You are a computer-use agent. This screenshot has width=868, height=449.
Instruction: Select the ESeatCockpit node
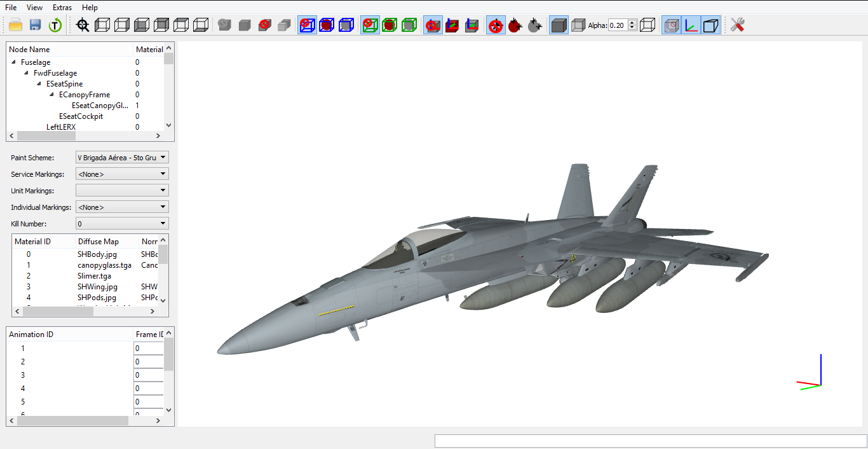click(x=81, y=116)
